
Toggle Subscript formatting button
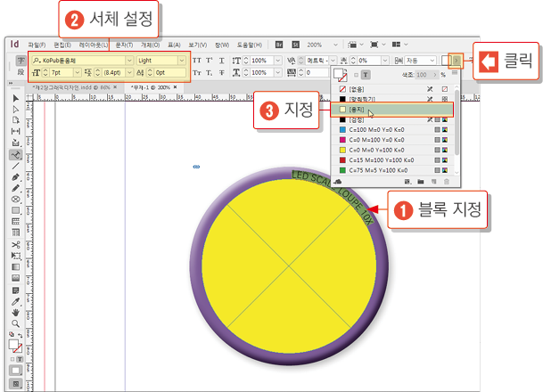210,73
